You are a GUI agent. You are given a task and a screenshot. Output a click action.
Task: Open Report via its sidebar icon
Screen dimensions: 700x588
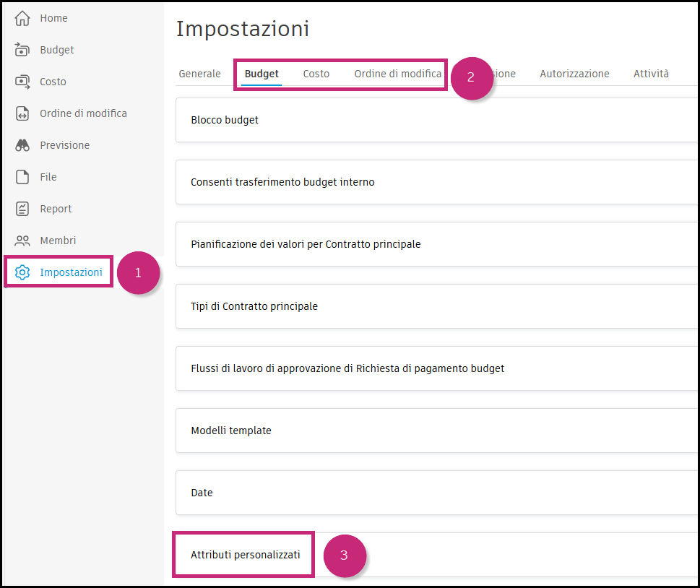pos(22,208)
